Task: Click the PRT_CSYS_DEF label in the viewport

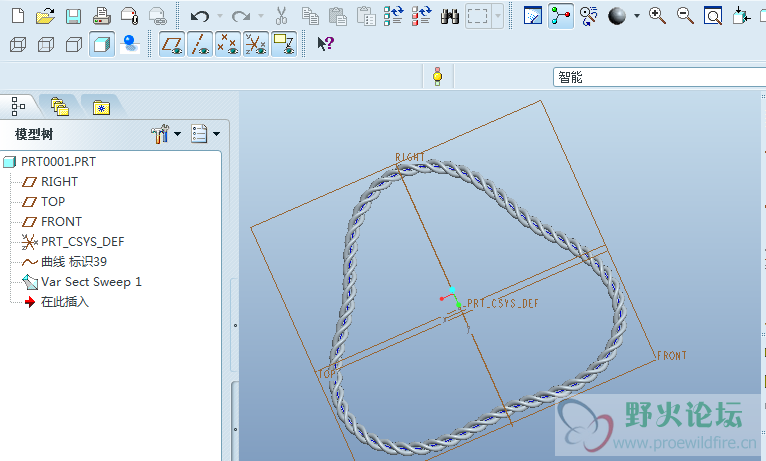Action: tap(502, 303)
